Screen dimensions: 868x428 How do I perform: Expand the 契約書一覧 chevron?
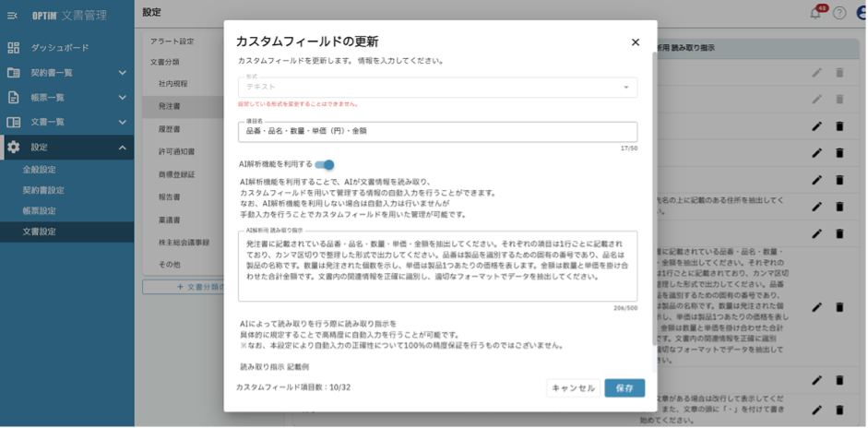coord(122,72)
